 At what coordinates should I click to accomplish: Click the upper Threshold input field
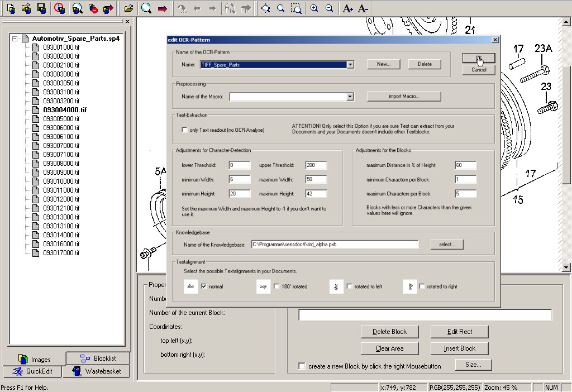(x=316, y=165)
